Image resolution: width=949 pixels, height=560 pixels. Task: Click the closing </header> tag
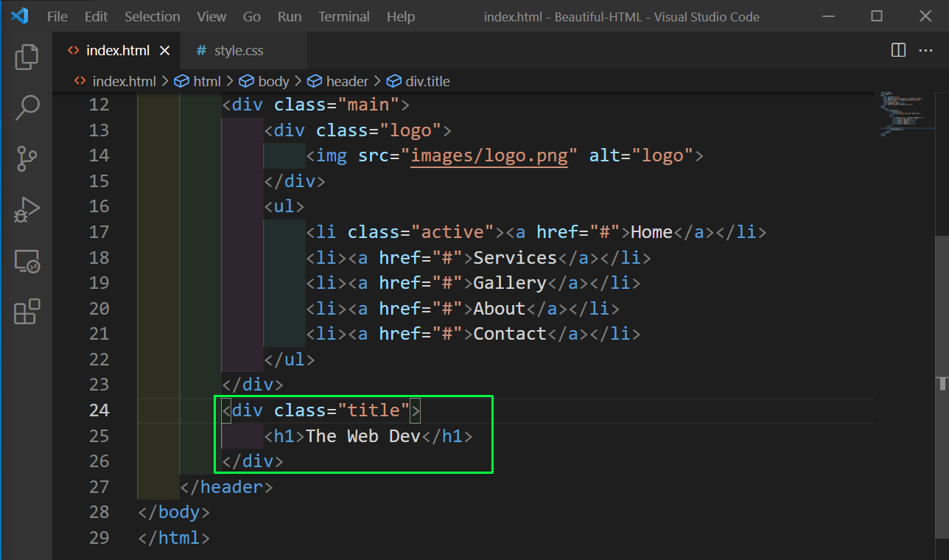[x=227, y=487]
